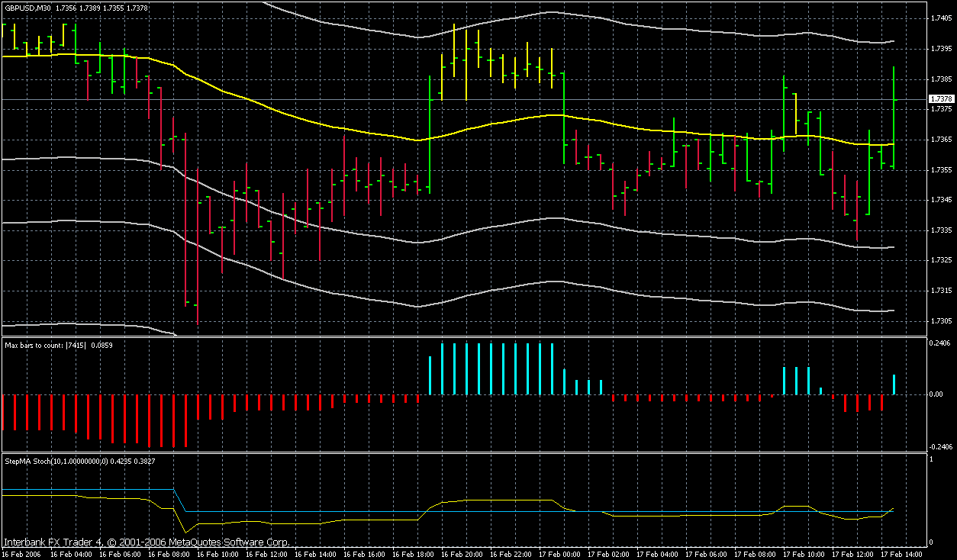Click the 1.7385 price axis label
The image size is (957, 560).
(941, 79)
